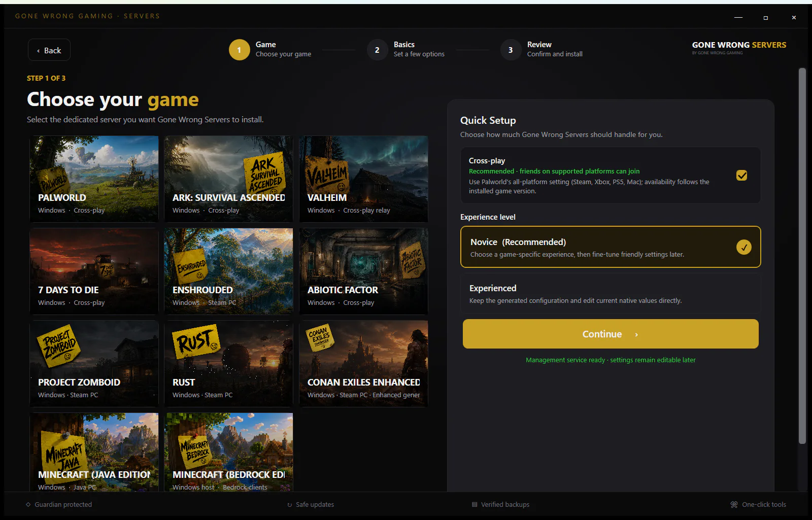Select the Novice (Recommended) experience level
Screen dimensions: 812x520
(x=611, y=247)
